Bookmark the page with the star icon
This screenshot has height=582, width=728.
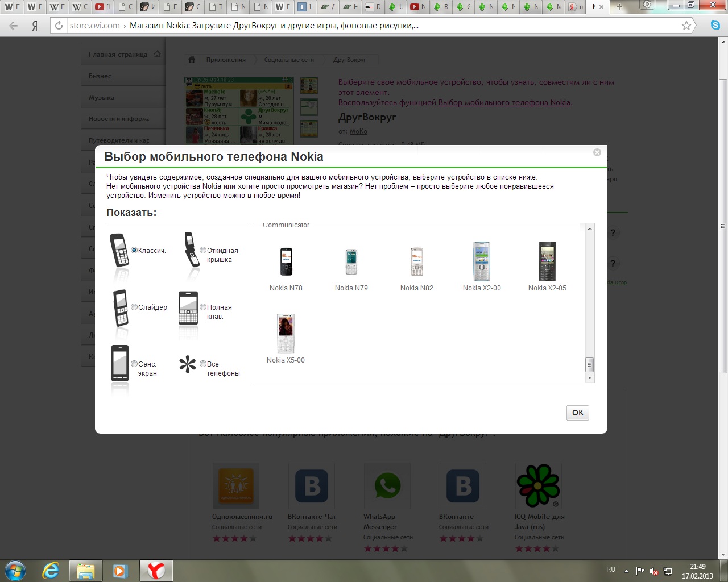(686, 26)
